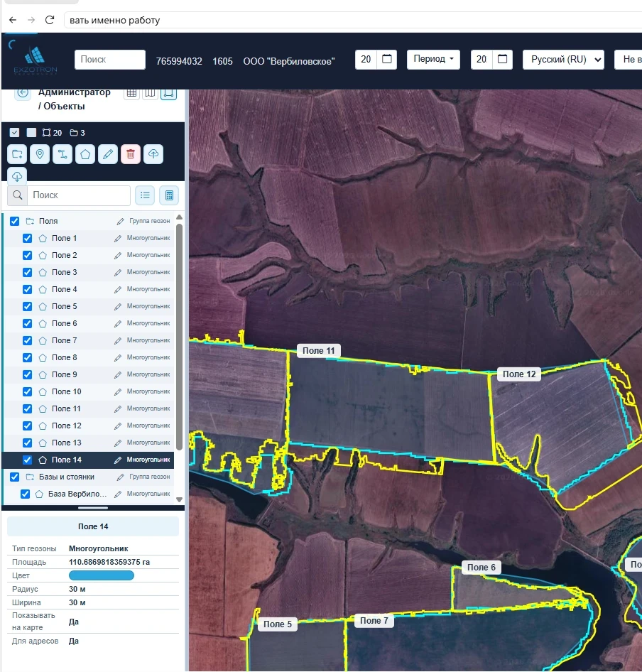Click the Поиск field in the top header
The height and width of the screenshot is (672, 642).
(110, 60)
